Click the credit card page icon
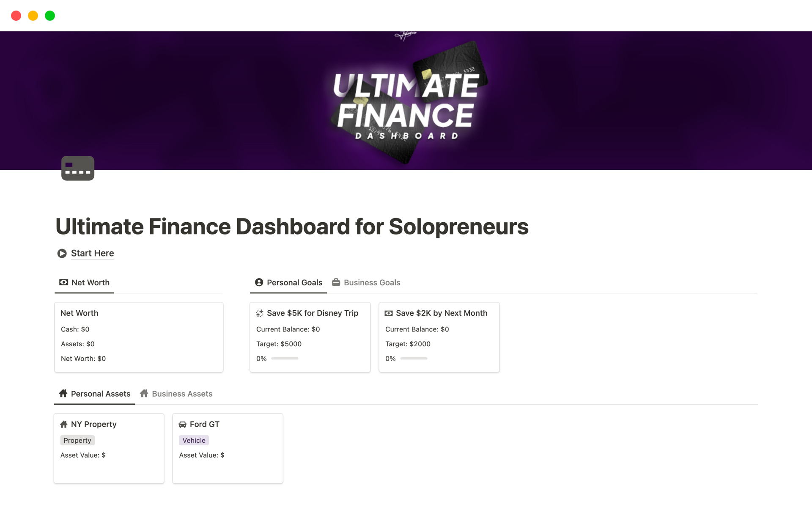The image size is (812, 508). [x=78, y=168]
